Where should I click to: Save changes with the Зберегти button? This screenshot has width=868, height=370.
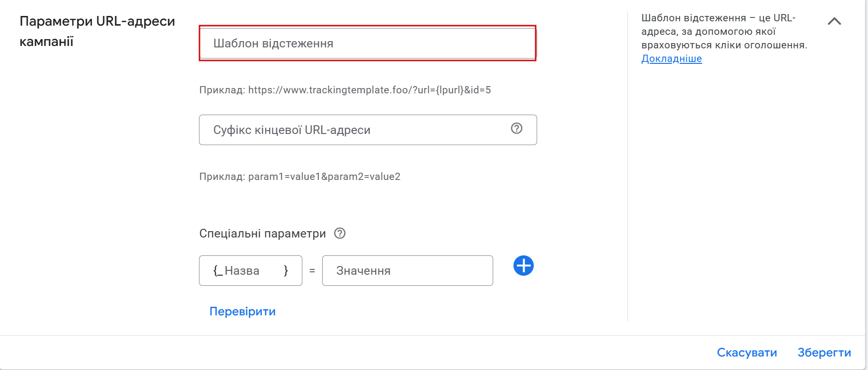(824, 353)
